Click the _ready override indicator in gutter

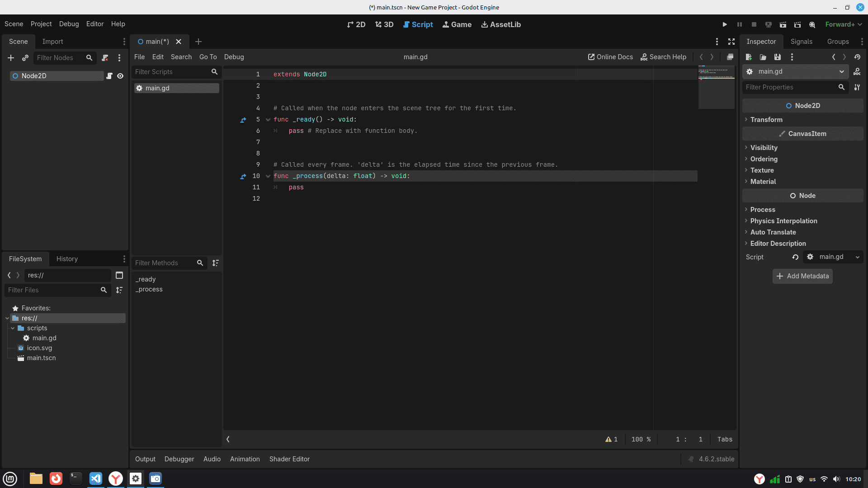pyautogui.click(x=243, y=120)
